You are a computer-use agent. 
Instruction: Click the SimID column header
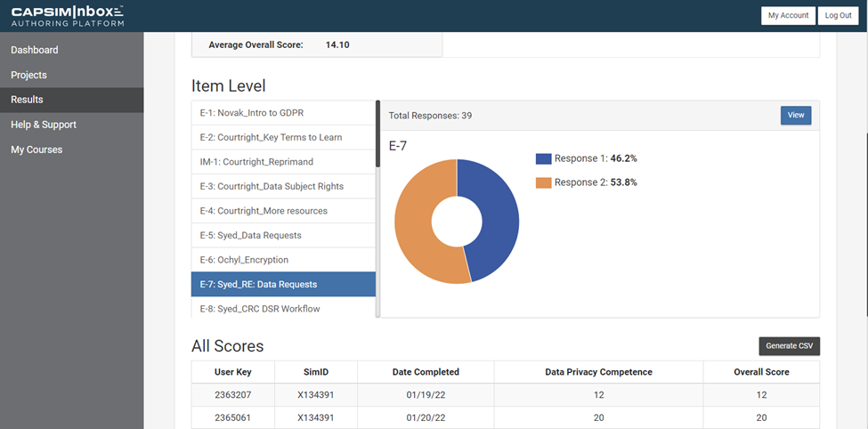pyautogui.click(x=315, y=372)
